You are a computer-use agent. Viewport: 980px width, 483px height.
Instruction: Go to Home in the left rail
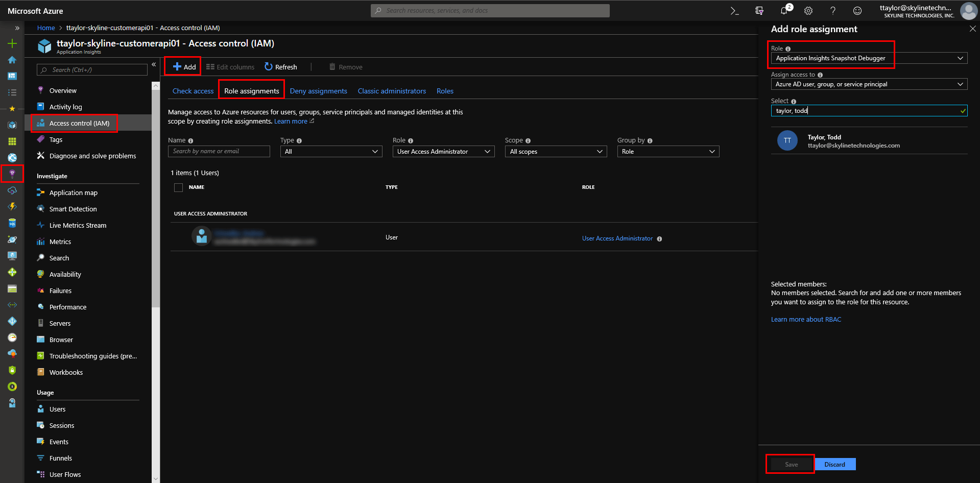pos(12,60)
